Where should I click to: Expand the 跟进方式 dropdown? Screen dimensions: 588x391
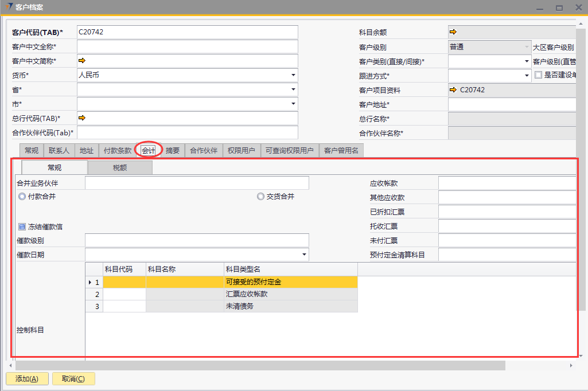pyautogui.click(x=527, y=75)
